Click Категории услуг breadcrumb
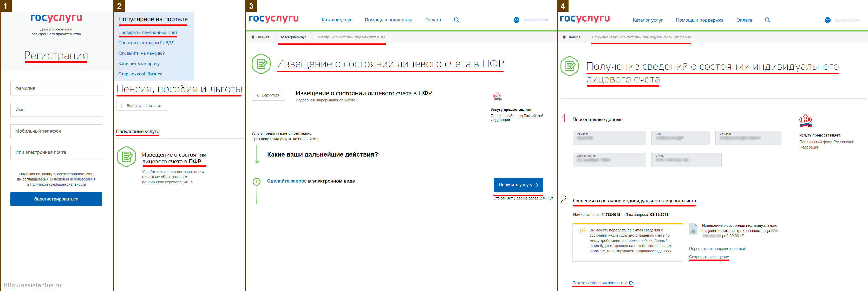868x291 pixels. pos(293,37)
